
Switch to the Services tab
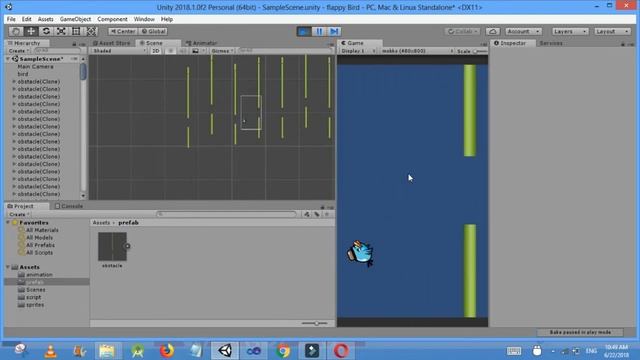pyautogui.click(x=551, y=43)
